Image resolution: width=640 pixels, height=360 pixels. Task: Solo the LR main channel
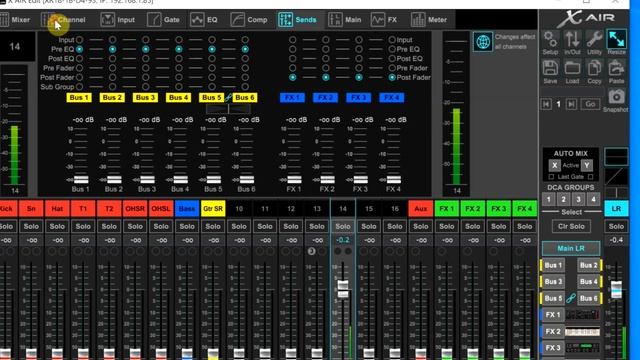(616, 226)
